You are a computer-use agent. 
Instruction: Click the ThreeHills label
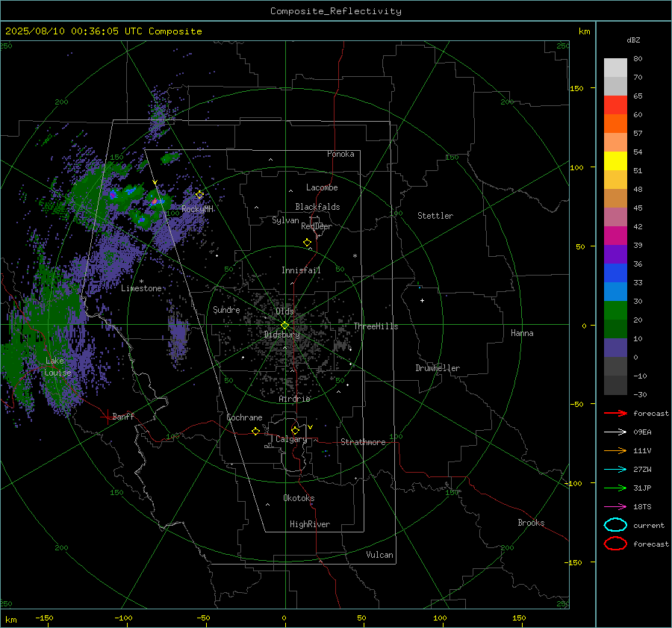(x=376, y=326)
